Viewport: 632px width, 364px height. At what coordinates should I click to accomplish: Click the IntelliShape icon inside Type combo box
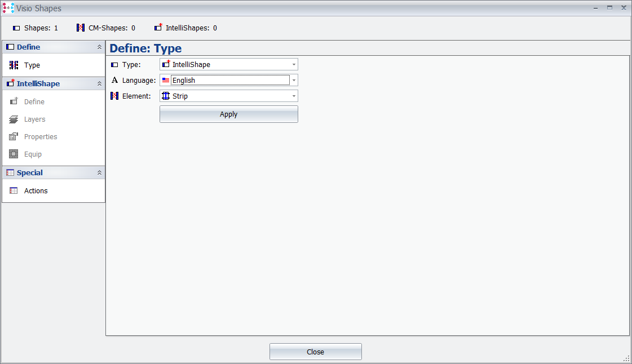pos(166,64)
